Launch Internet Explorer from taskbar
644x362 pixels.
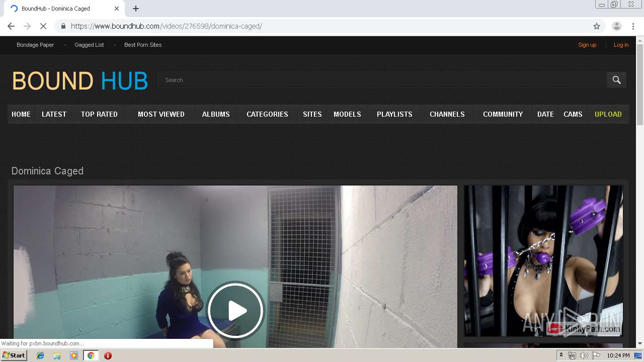40,355
